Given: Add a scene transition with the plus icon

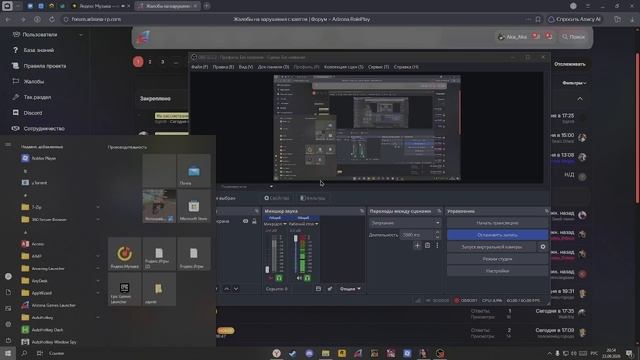Looking at the screenshot, I should 417,245.
